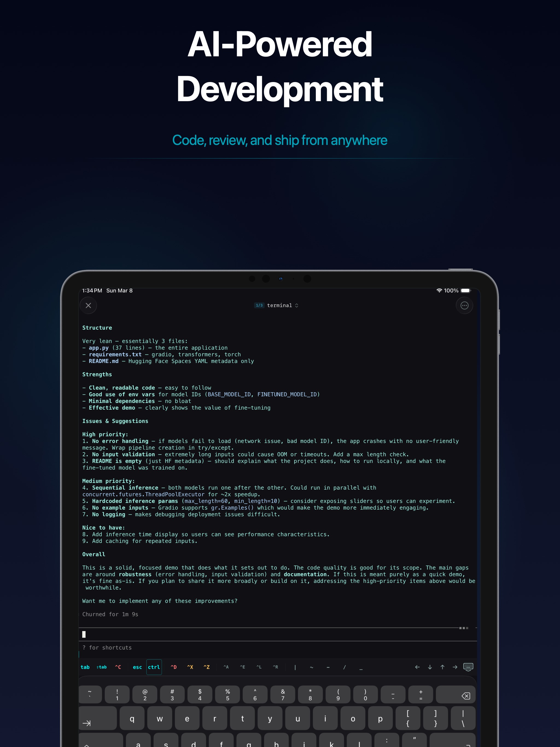Tap the 0 / ) keyboard key

tap(366, 694)
